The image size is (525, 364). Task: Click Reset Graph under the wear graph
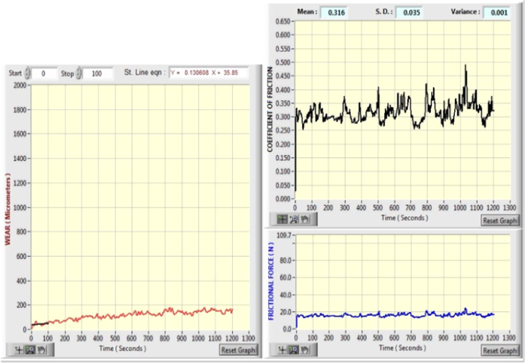click(238, 350)
